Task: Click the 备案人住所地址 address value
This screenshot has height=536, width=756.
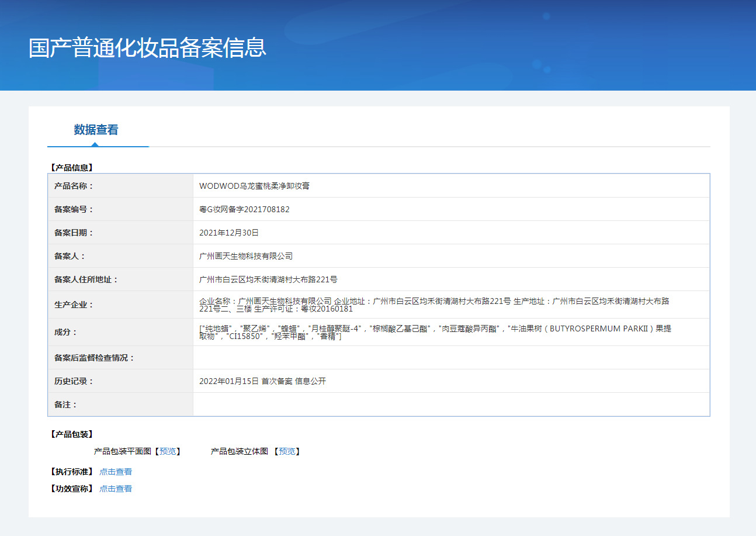Action: (268, 279)
